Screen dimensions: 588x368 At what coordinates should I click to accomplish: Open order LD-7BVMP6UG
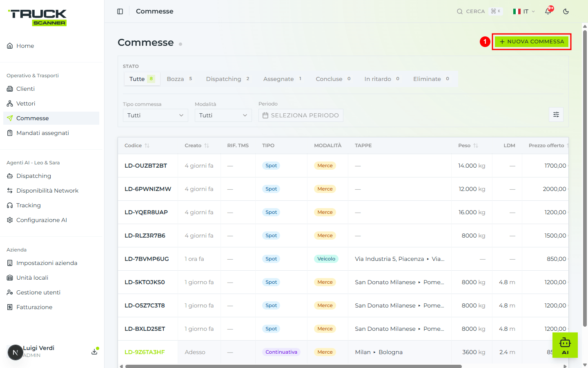coord(147,259)
